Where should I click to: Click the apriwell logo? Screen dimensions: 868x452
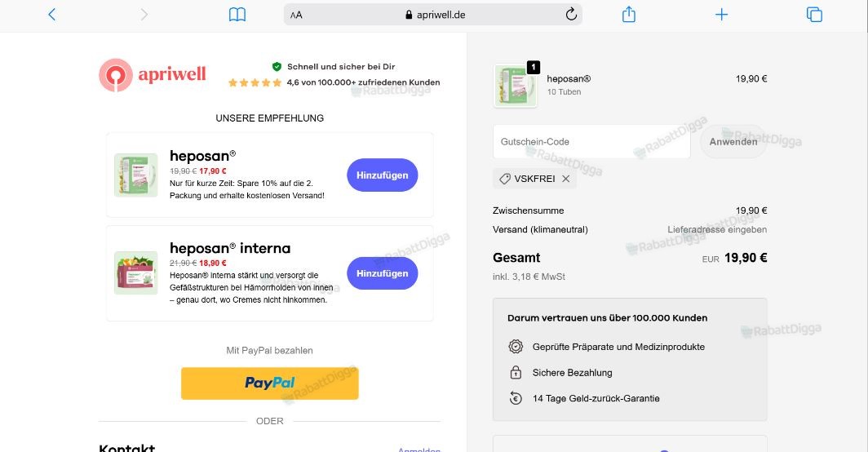pyautogui.click(x=153, y=75)
